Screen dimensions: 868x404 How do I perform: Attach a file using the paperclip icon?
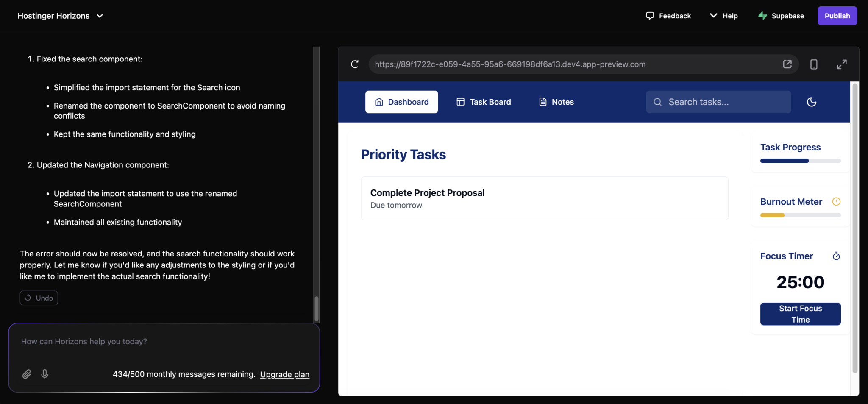(x=27, y=374)
